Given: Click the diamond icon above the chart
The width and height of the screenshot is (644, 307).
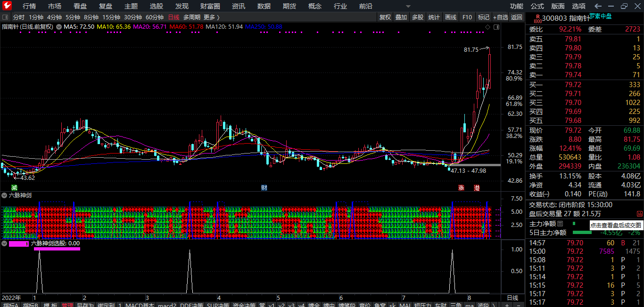Looking at the screenshot, I should pos(487,27).
